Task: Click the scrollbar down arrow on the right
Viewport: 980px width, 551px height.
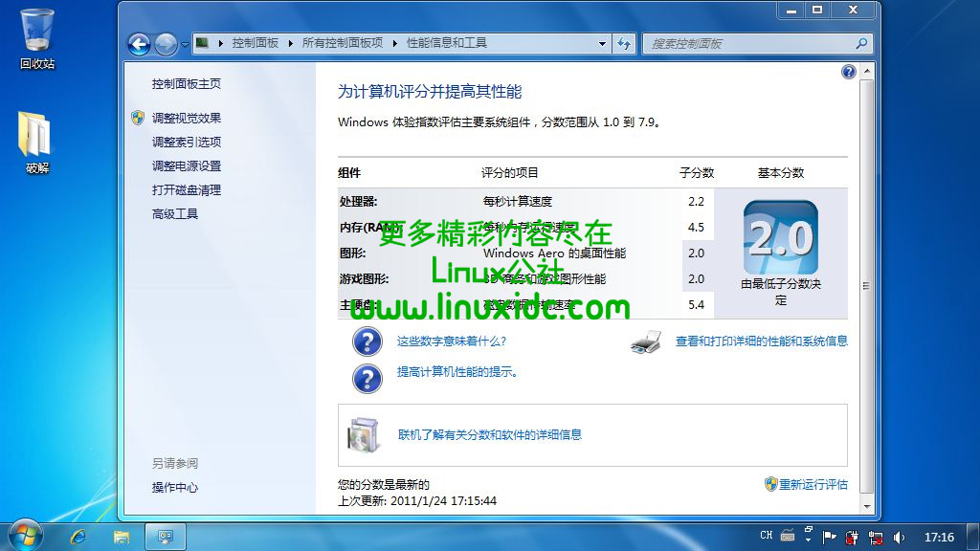Action: click(867, 507)
